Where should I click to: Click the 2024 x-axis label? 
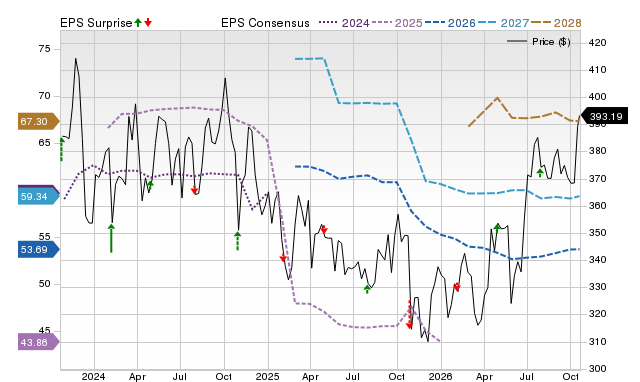93,376
